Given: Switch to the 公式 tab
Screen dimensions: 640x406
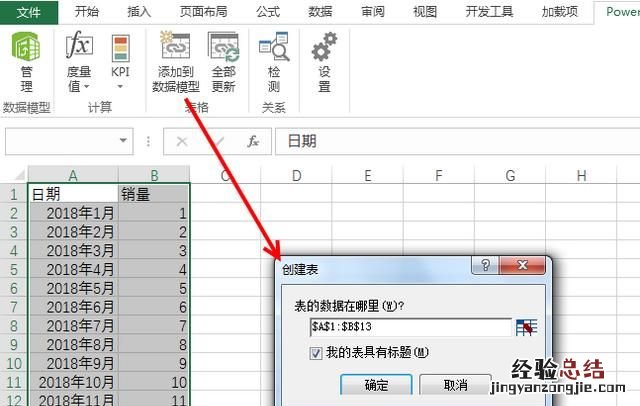Looking at the screenshot, I should 267,12.
